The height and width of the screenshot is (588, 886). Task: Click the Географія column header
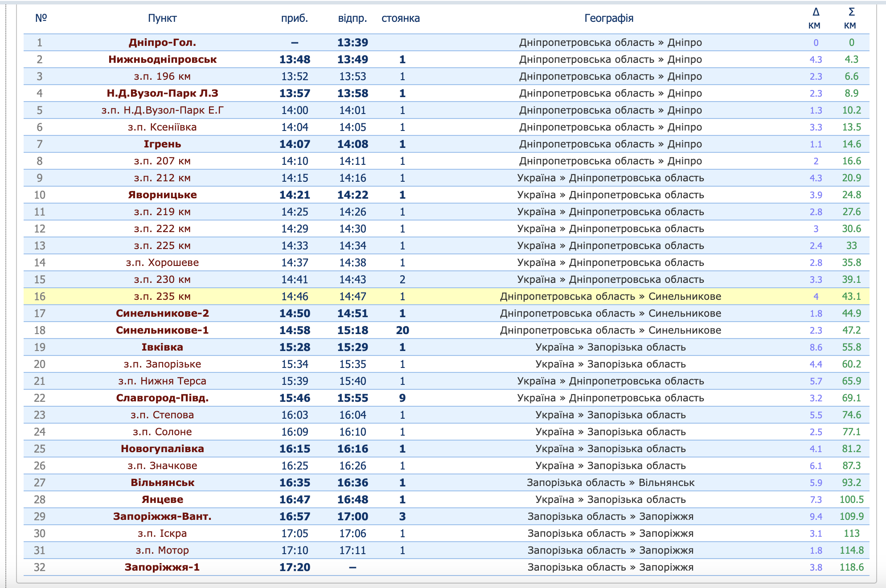(x=609, y=18)
